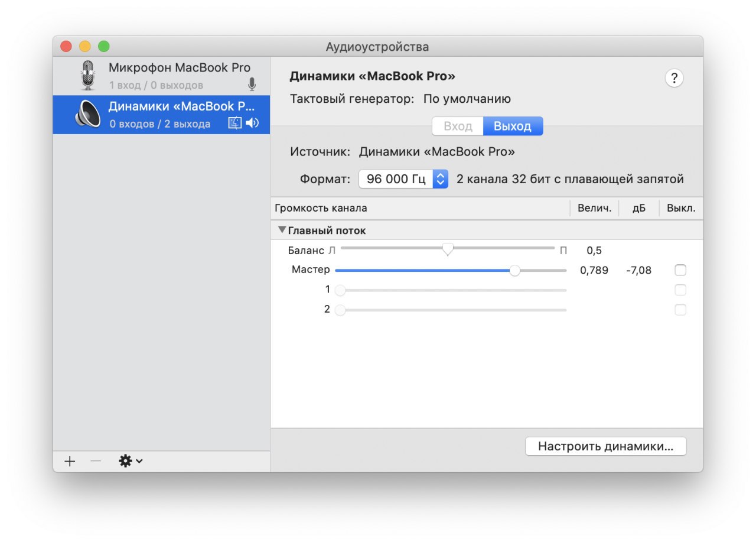
Task: Mute the Мастер channel checkbox
Action: click(680, 270)
